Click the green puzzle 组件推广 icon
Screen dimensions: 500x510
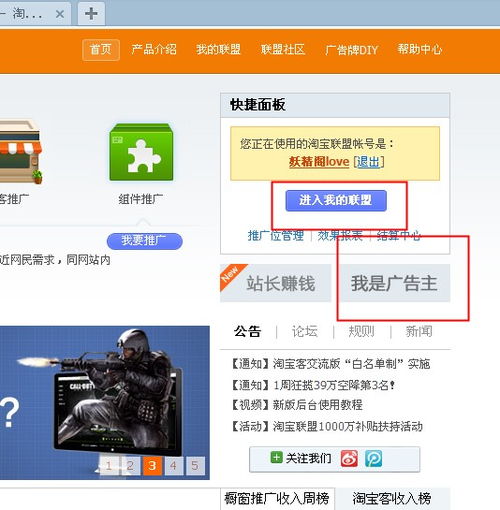click(141, 152)
